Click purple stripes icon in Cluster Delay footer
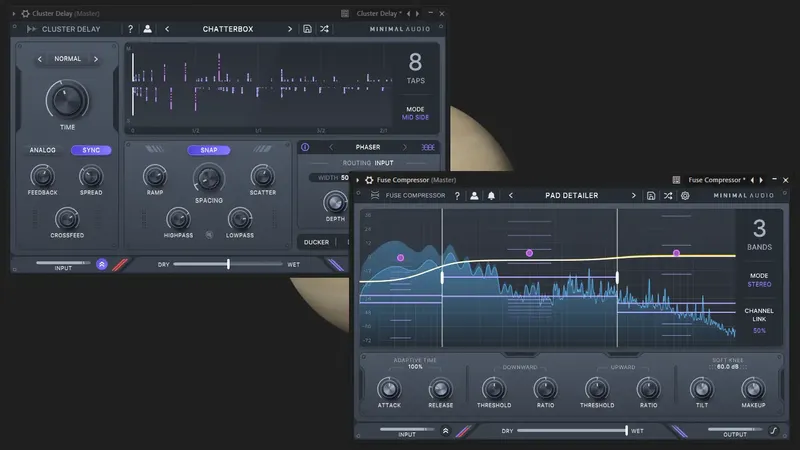The image size is (800, 450). (335, 264)
